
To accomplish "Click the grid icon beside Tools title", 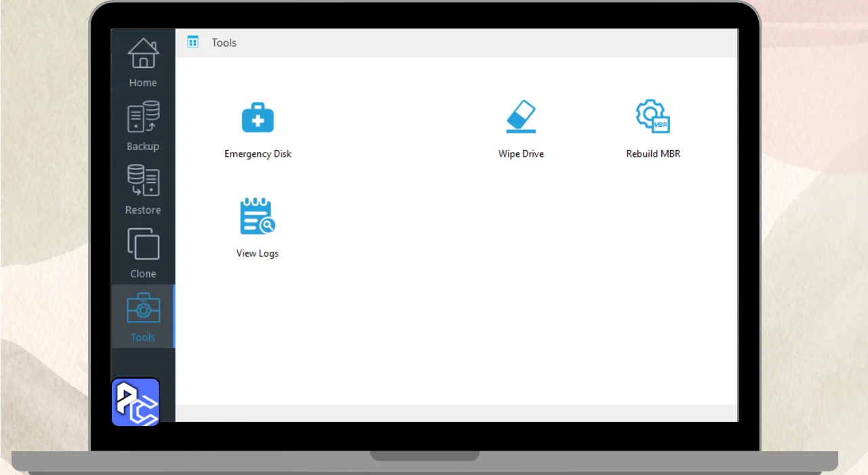I will click(193, 42).
